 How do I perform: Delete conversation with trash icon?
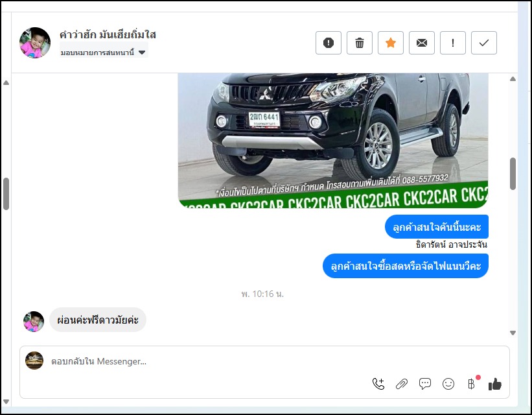359,43
